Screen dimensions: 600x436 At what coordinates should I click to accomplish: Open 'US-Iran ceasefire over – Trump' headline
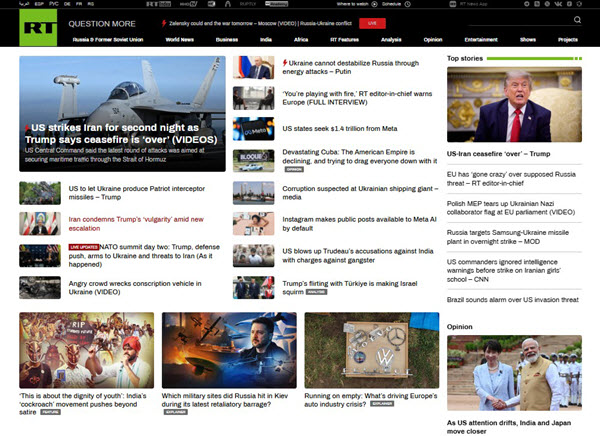click(498, 153)
